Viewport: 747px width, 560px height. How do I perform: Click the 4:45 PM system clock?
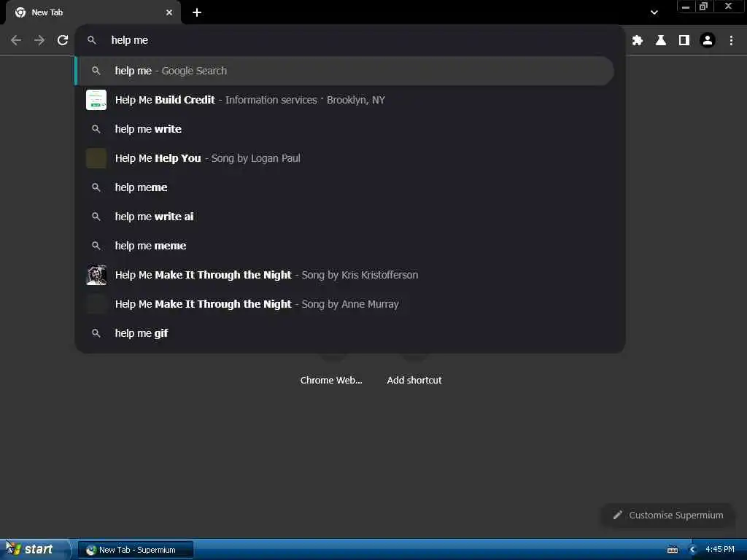coord(720,550)
